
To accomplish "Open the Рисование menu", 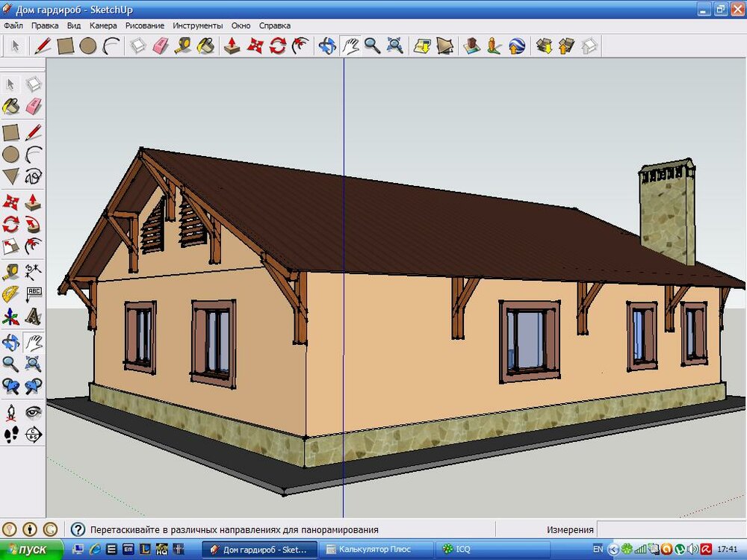I will pyautogui.click(x=145, y=25).
